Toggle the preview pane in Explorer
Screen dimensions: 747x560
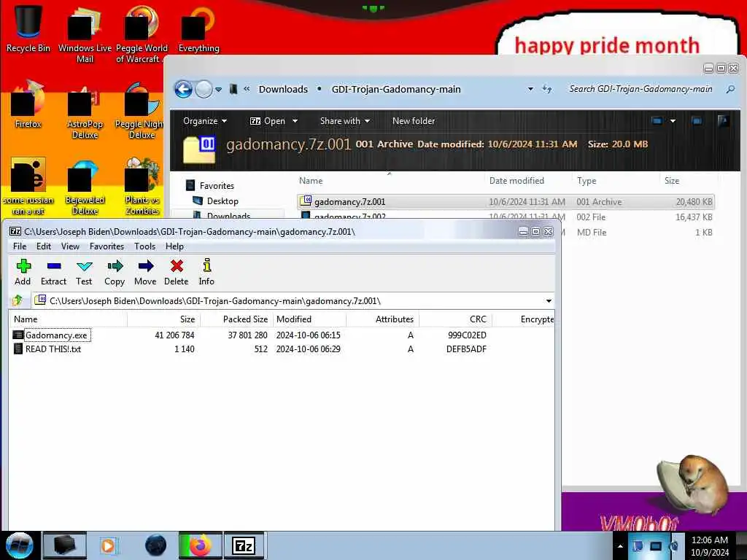click(697, 121)
